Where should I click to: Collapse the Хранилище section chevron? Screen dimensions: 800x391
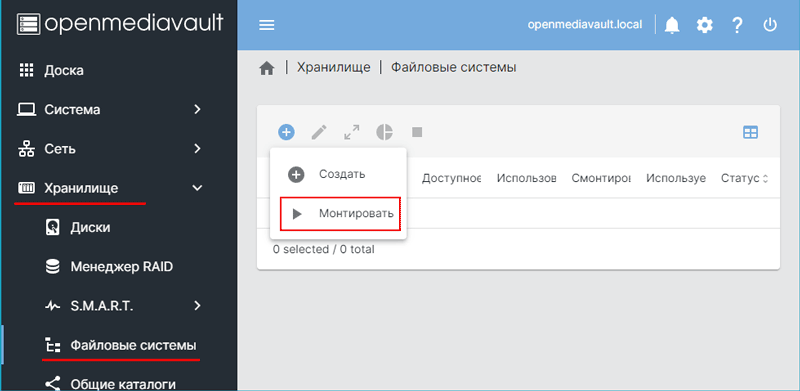197,188
